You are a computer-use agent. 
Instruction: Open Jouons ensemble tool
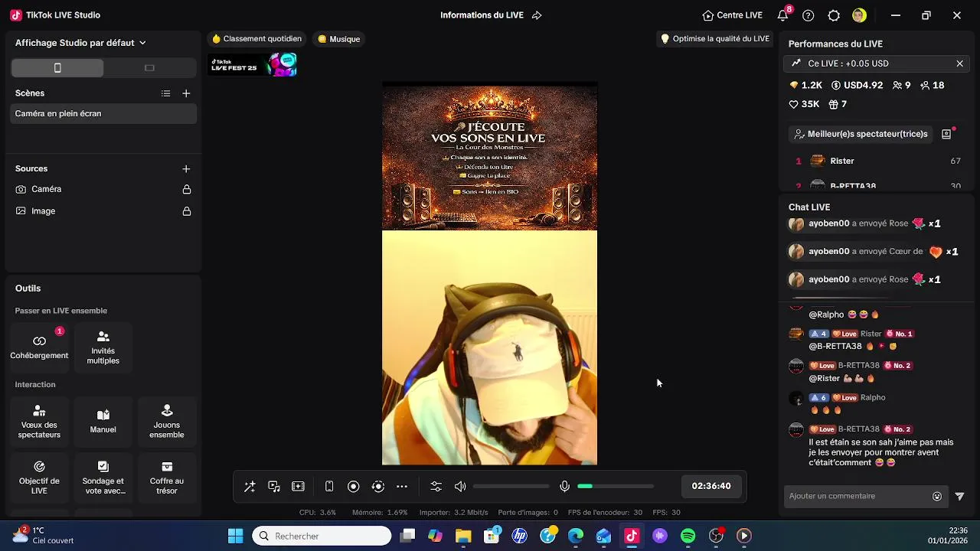[x=167, y=421]
